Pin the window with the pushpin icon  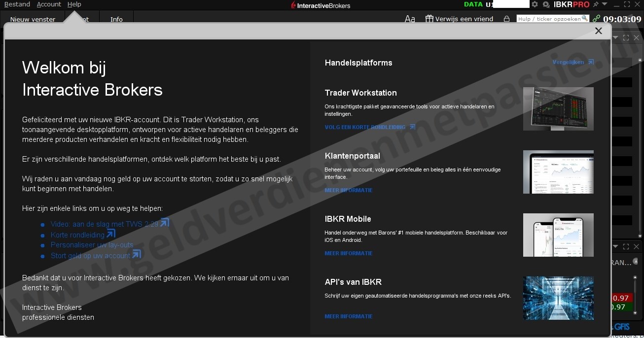click(596, 4)
